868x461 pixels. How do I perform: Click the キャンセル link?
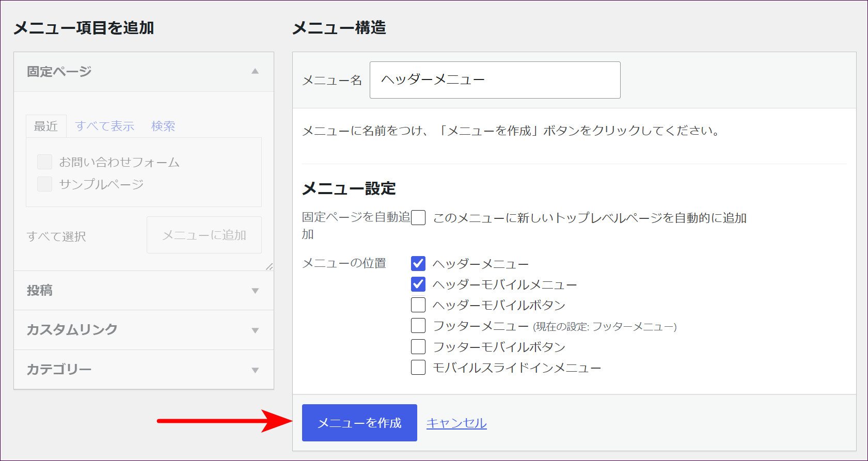[456, 423]
